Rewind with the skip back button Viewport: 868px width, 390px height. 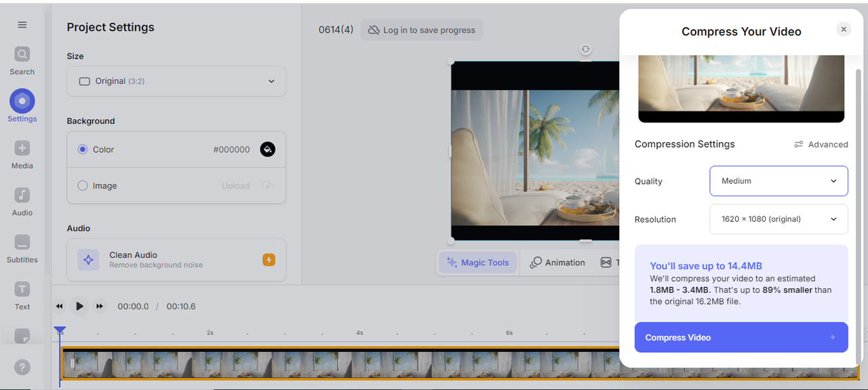60,307
